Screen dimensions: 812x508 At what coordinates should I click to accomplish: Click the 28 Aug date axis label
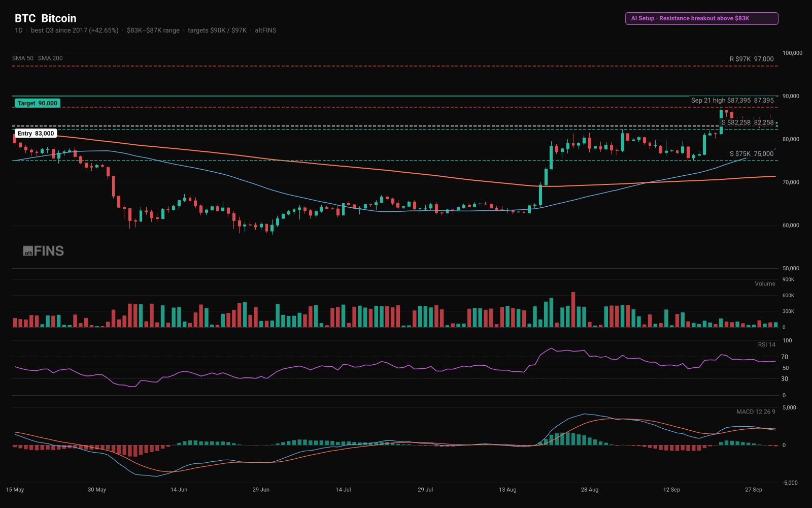click(590, 490)
